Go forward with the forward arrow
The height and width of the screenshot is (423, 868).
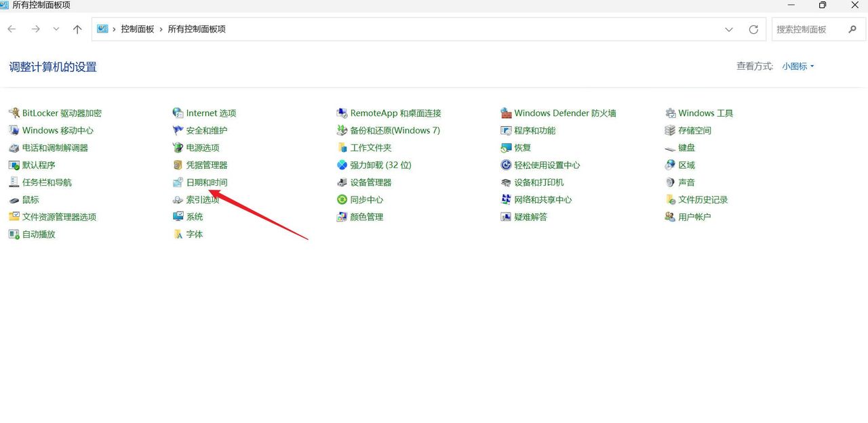pos(36,29)
